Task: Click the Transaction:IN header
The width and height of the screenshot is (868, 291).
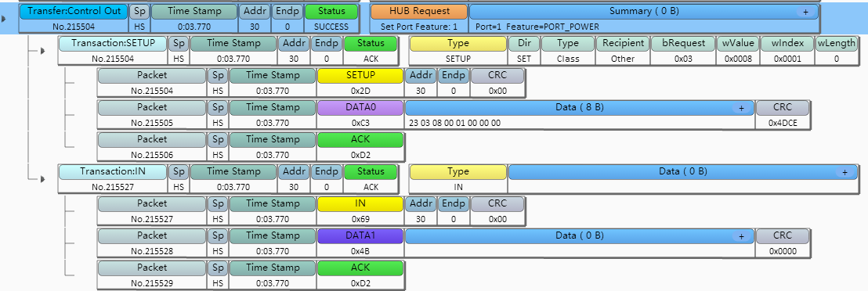Action: 113,171
